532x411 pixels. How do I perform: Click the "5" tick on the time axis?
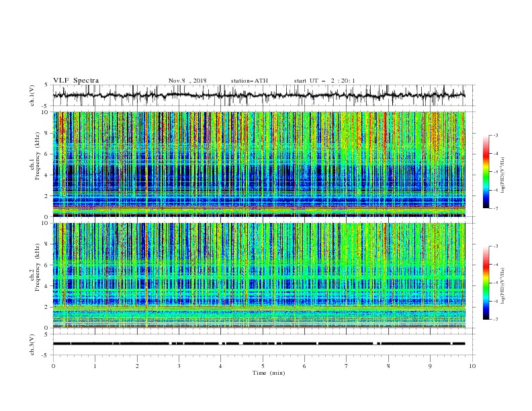[263, 366]
